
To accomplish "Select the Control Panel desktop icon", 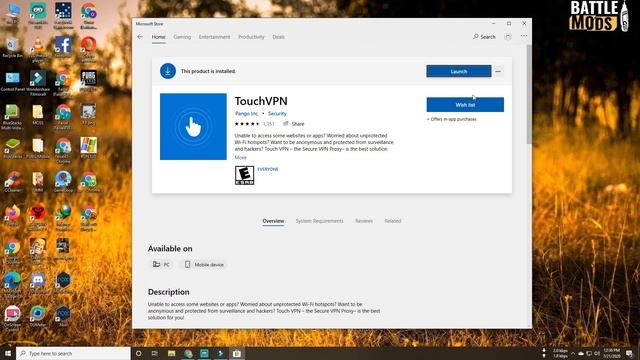I will pyautogui.click(x=12, y=81).
